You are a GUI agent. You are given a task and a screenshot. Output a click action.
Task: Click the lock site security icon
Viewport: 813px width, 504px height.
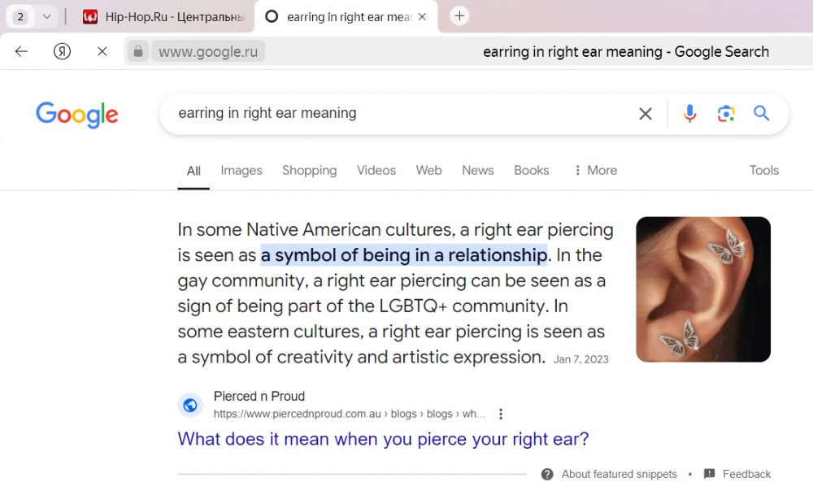click(x=138, y=51)
